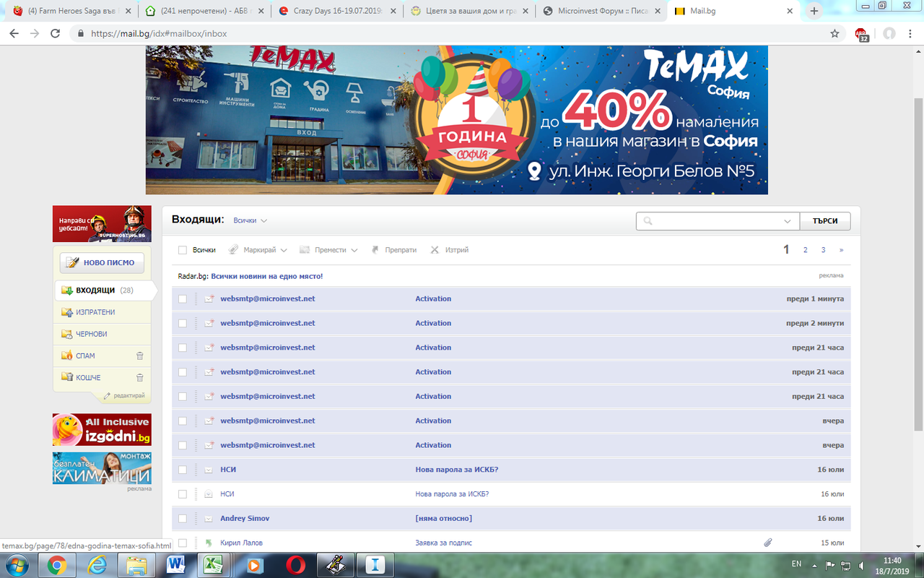Empty the КОШЧЕ folder with its trash icon
The image size is (924, 578).
click(140, 377)
